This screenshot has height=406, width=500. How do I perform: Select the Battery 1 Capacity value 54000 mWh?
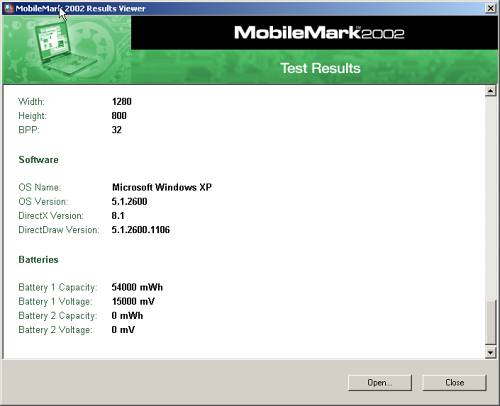[x=137, y=287]
